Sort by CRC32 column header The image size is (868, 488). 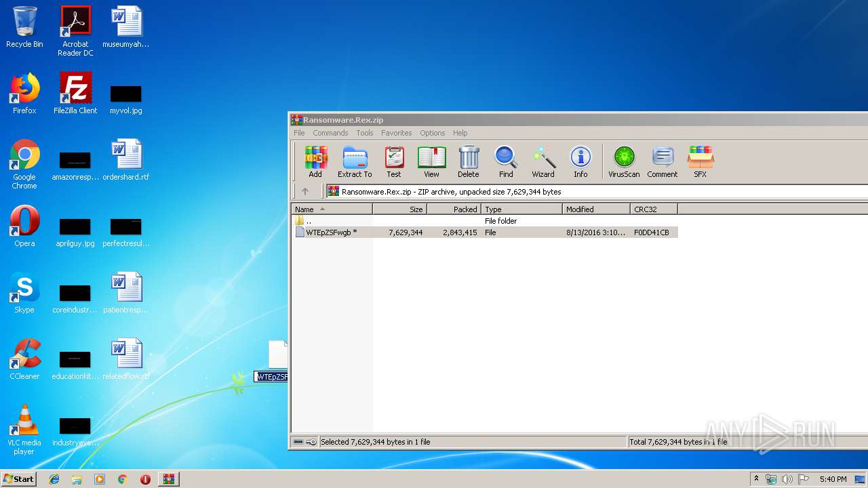[654, 209]
